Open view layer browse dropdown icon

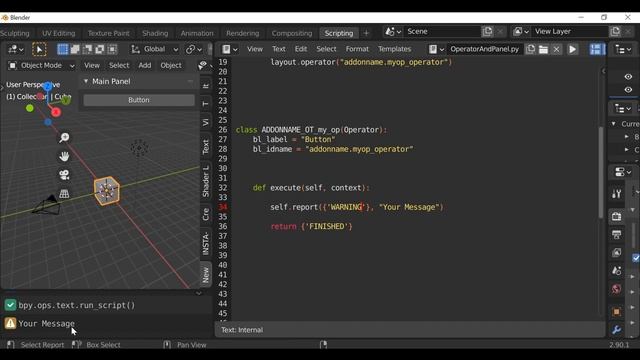tap(521, 31)
